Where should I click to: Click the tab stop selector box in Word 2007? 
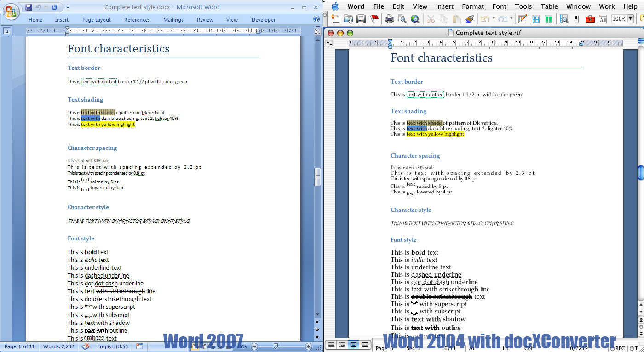pos(6,31)
